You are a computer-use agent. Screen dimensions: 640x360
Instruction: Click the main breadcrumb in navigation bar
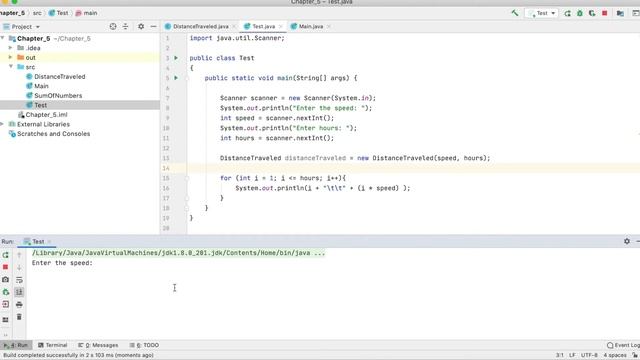pos(87,13)
